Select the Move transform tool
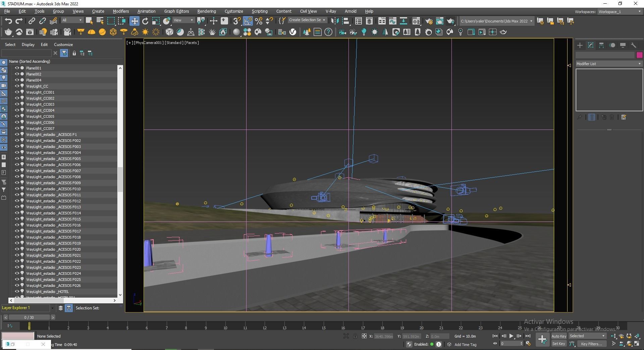 135,21
